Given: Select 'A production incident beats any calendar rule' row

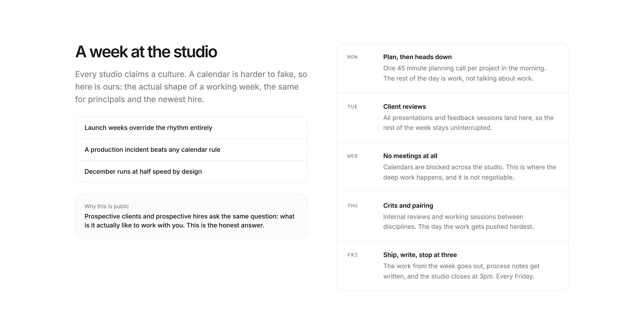Looking at the screenshot, I should [x=191, y=150].
